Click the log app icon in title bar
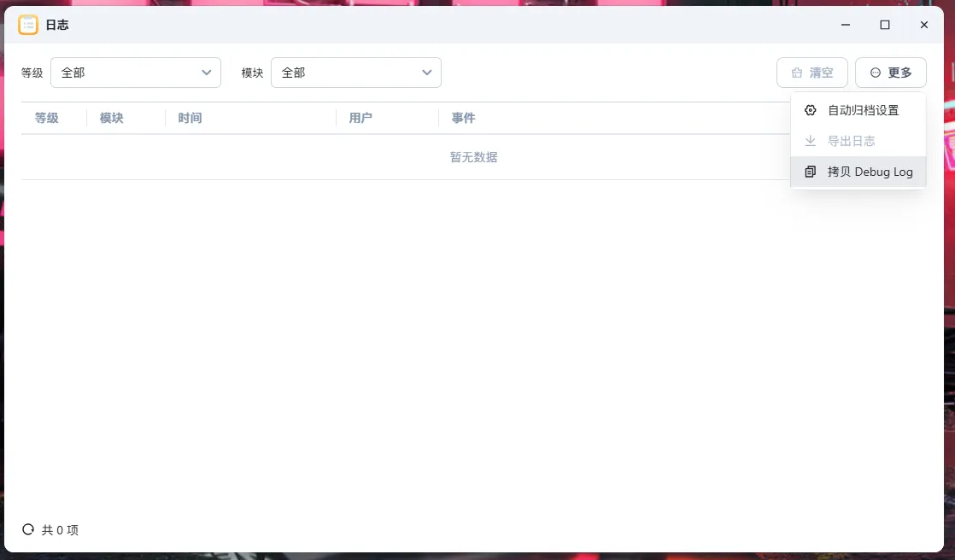Screen dimensions: 955x560 tap(28, 25)
